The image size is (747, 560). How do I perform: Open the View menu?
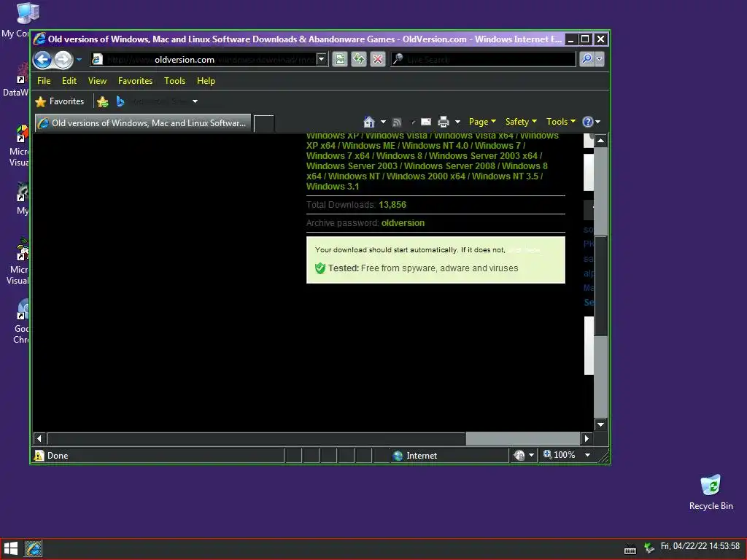(97, 81)
